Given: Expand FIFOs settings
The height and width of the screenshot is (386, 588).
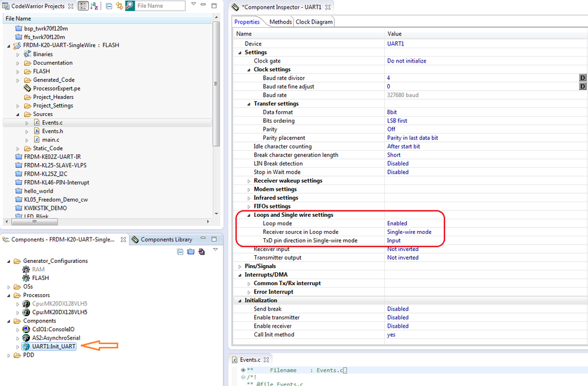Looking at the screenshot, I should pos(248,207).
